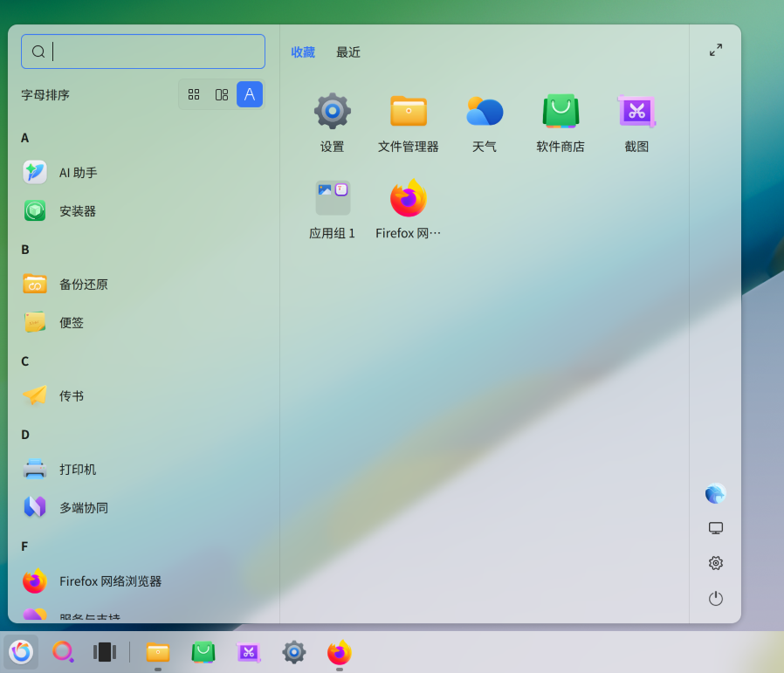
Task: Switch to alphabetical sort view button
Action: [x=250, y=94]
